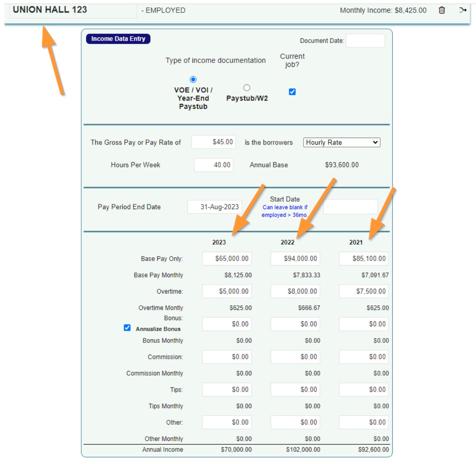Click the Document Date input field

pos(366,40)
